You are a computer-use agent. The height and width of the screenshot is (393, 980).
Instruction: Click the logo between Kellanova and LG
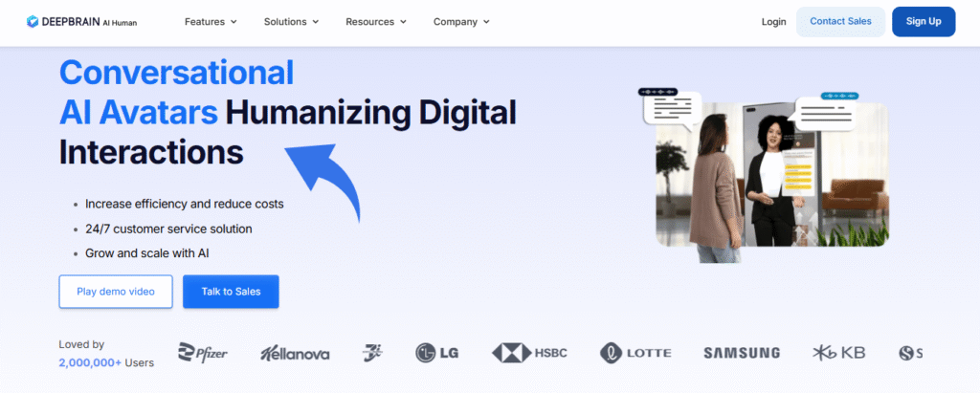click(372, 353)
